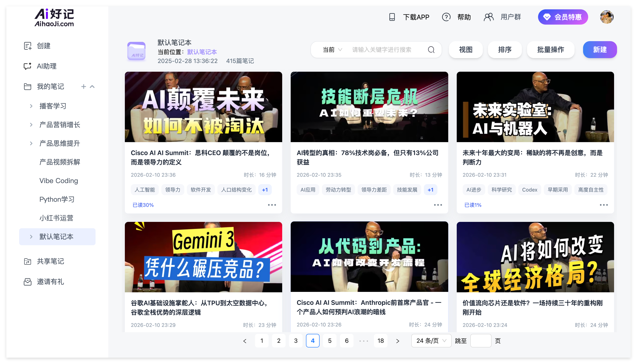Collapse the 我的笔记 section
Screen dimensions: 637x364
(92, 87)
